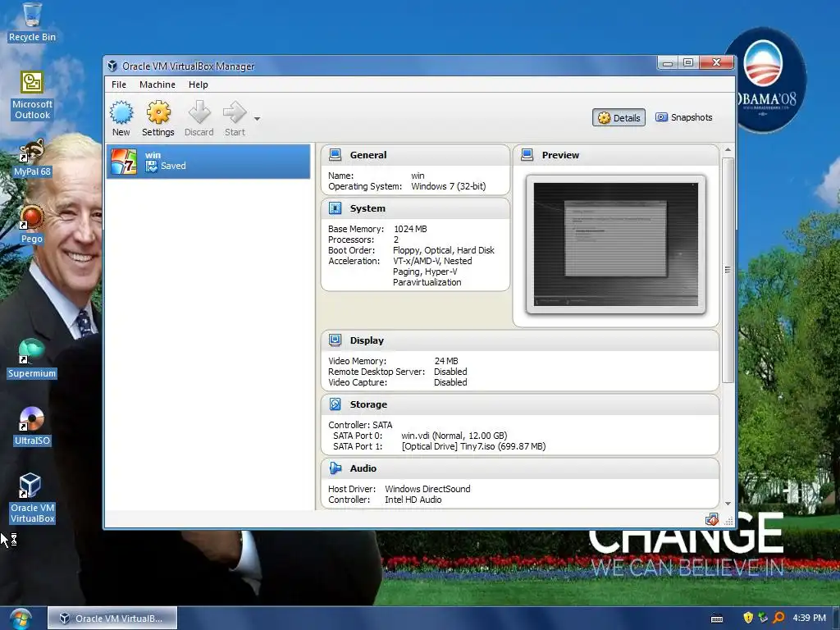Click the 24 MB video memory value

(x=446, y=361)
